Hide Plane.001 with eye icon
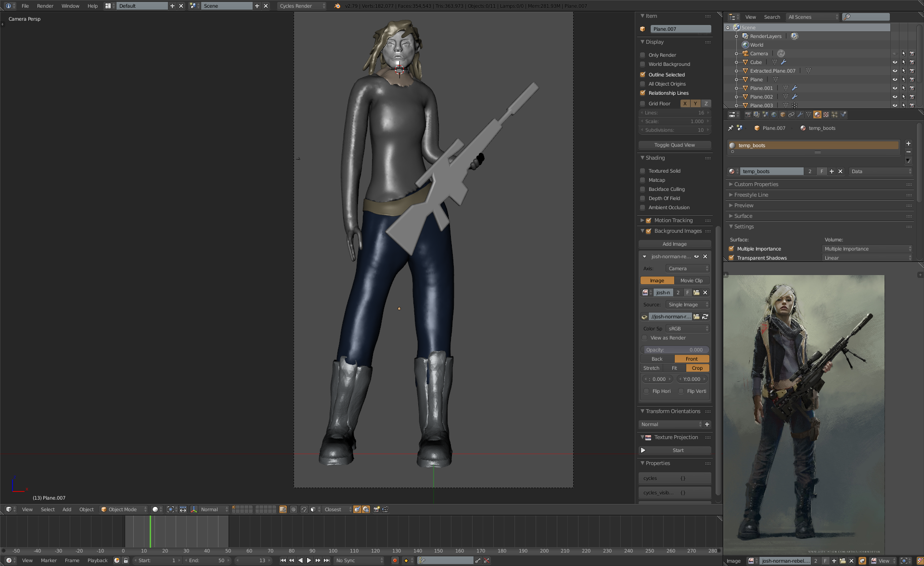 [895, 88]
